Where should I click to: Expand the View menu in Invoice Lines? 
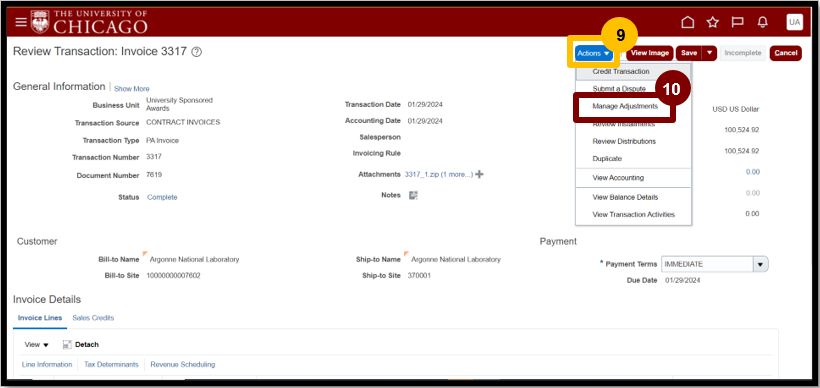(x=36, y=345)
